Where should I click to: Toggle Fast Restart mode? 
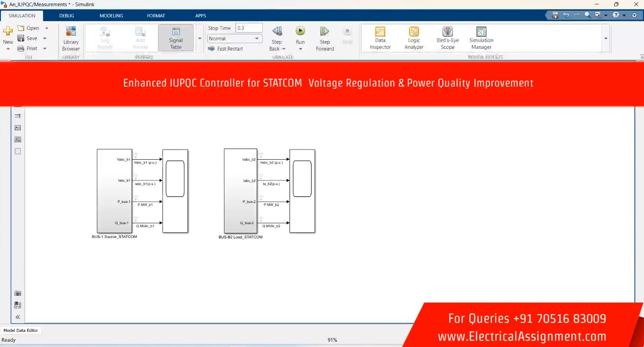(226, 49)
